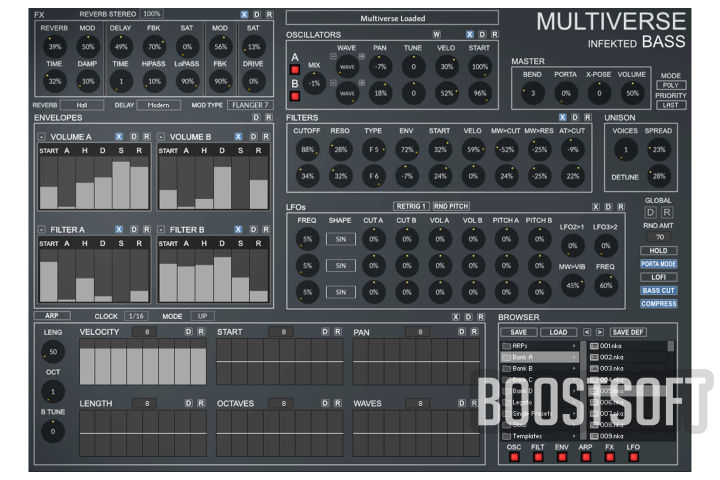The image size is (720, 480).
Task: Toggle the FX section X button
Action: click(245, 14)
